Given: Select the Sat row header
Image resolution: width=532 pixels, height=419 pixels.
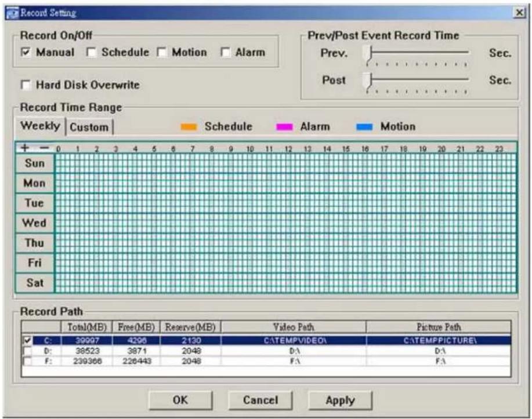Looking at the screenshot, I should click(x=35, y=283).
